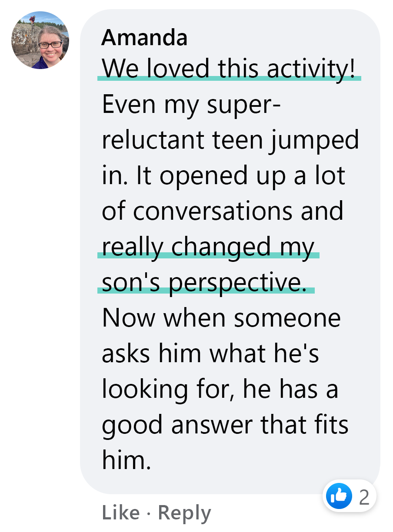Click the "good answer that fits" line

(225, 425)
